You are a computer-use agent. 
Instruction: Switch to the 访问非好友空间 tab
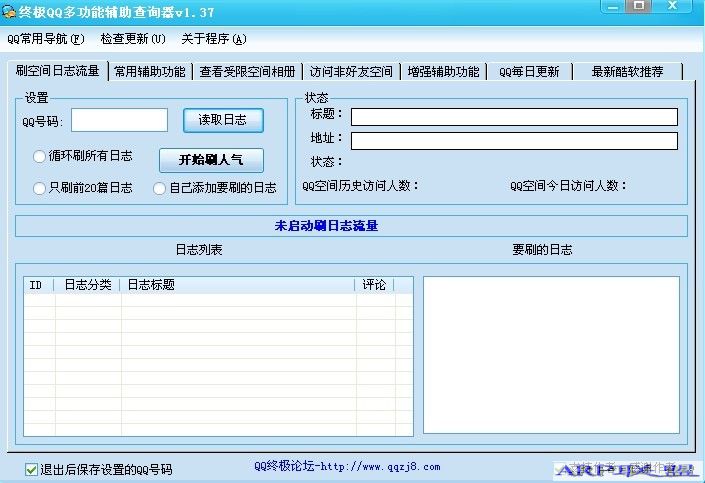coord(351,72)
